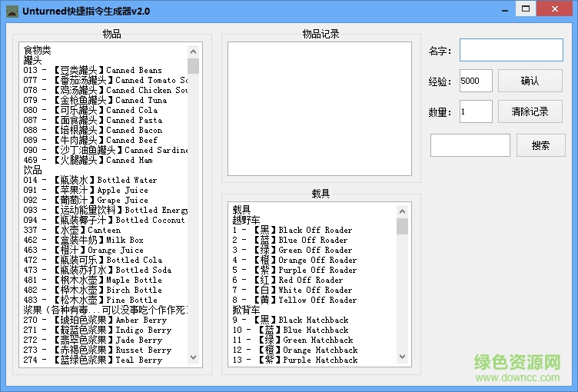The height and width of the screenshot is (392, 578).
Task: Select 463 Orange Juice item
Action: tap(83, 250)
